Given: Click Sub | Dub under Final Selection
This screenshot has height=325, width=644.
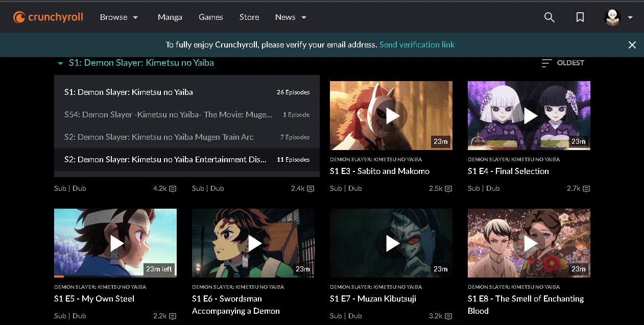Looking at the screenshot, I should (484, 189).
